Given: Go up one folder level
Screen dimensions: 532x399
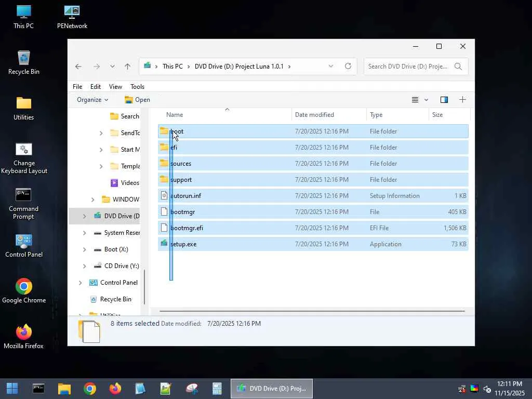Looking at the screenshot, I should (128, 66).
